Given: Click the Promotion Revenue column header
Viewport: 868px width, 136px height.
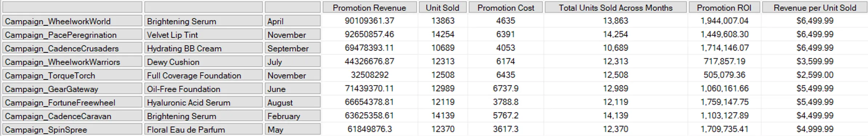Looking at the screenshot, I should click(369, 8).
